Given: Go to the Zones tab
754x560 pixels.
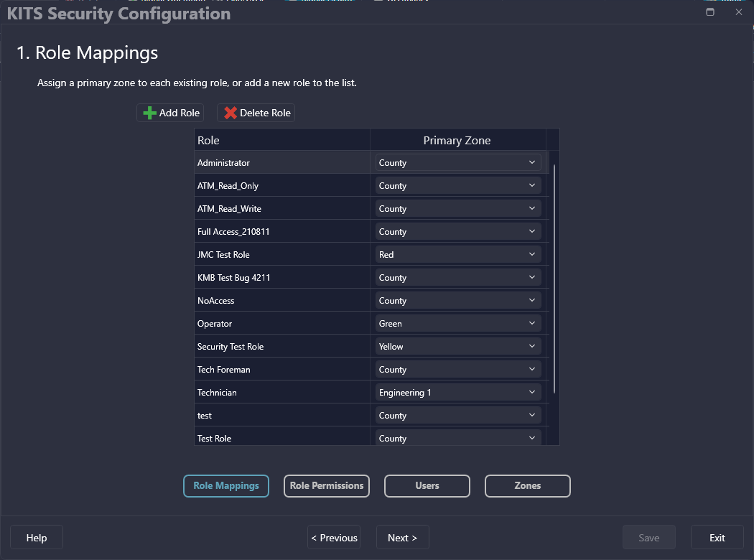Looking at the screenshot, I should 528,486.
